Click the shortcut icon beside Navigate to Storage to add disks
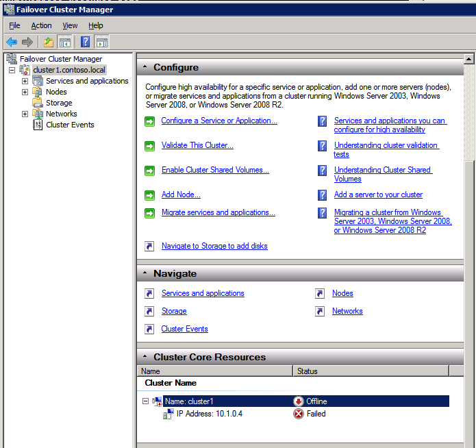The width and height of the screenshot is (476, 448). (149, 246)
